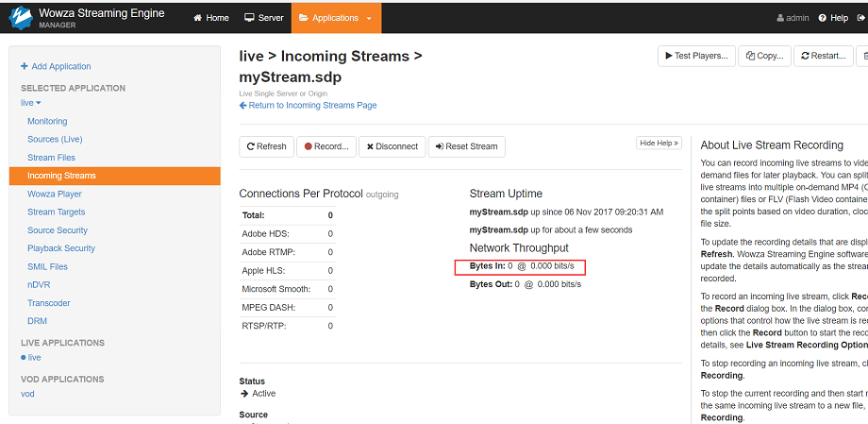Screen dimensions: 868x424
Task: Open SMIL Files in sidebar
Action: (47, 266)
